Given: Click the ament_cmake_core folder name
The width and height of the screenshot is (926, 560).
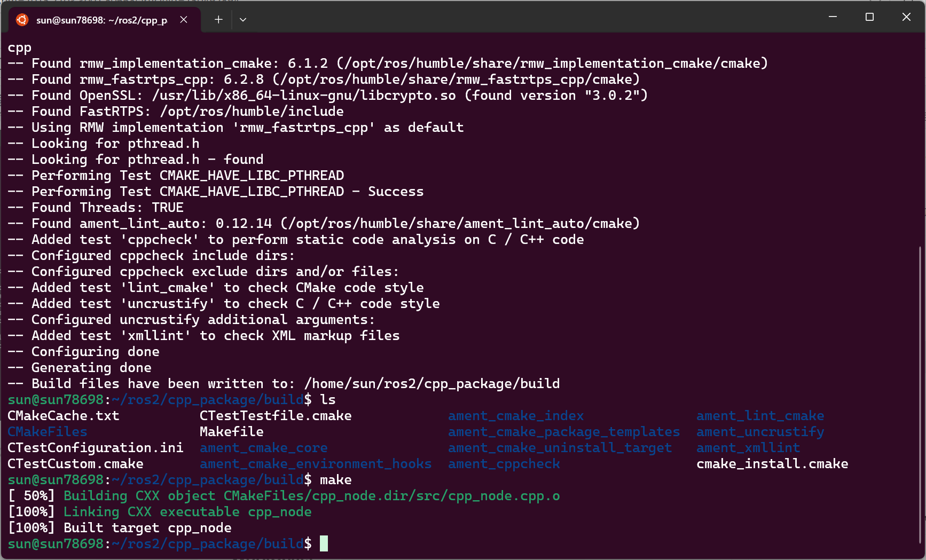Looking at the screenshot, I should 264,447.
